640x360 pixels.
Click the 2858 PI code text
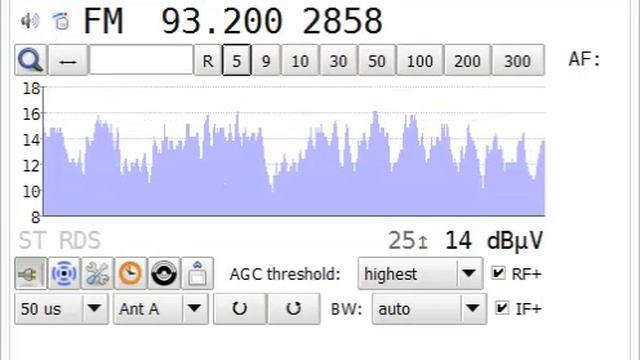tap(342, 21)
